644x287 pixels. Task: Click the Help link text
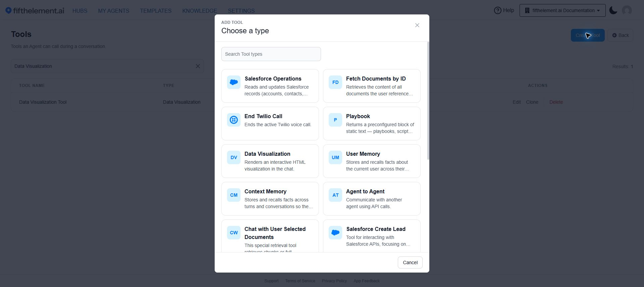tap(508, 10)
